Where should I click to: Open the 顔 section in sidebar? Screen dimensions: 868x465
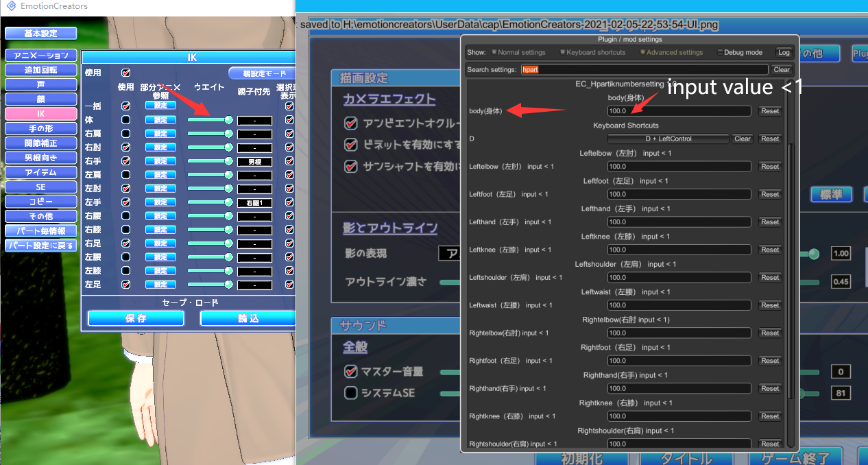(x=40, y=99)
